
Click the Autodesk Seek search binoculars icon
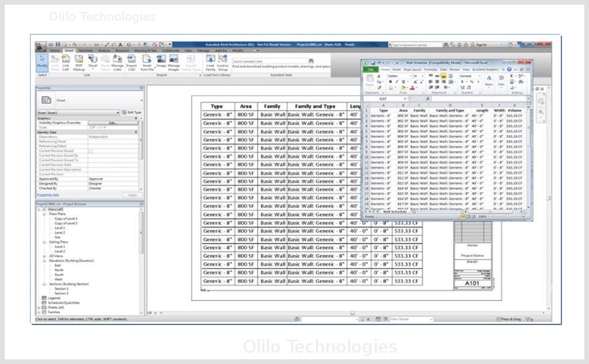tap(311, 61)
